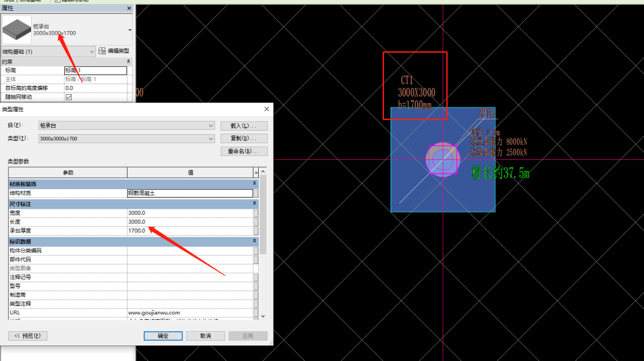
Task: Click the CT1 label in drawing
Action: coord(407,80)
